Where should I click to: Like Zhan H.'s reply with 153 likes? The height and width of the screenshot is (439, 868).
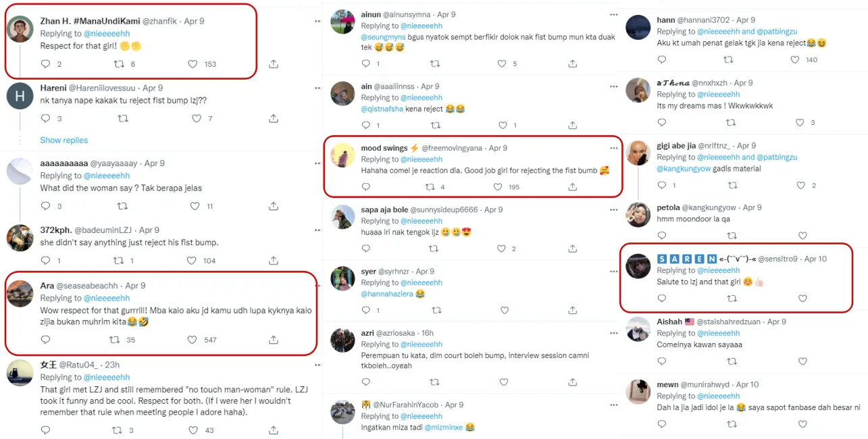(x=193, y=64)
